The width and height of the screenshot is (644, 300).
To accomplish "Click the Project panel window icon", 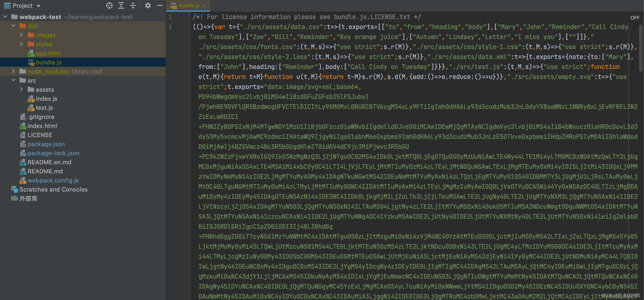I will 7,5.
